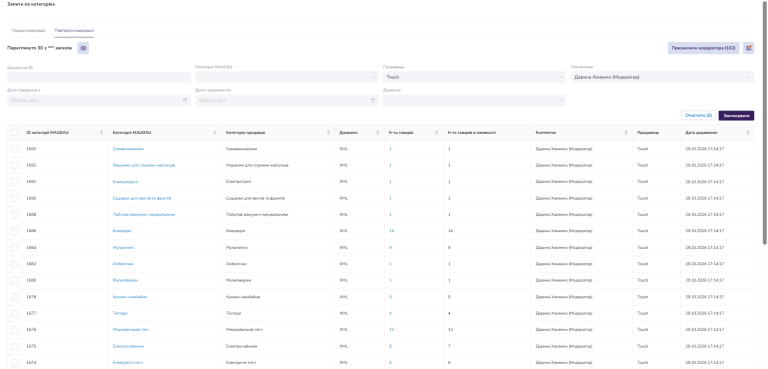Viewport: 768px width, 369px height.
Task: Open the 'Електрочайники' category link
Action: [128, 346]
